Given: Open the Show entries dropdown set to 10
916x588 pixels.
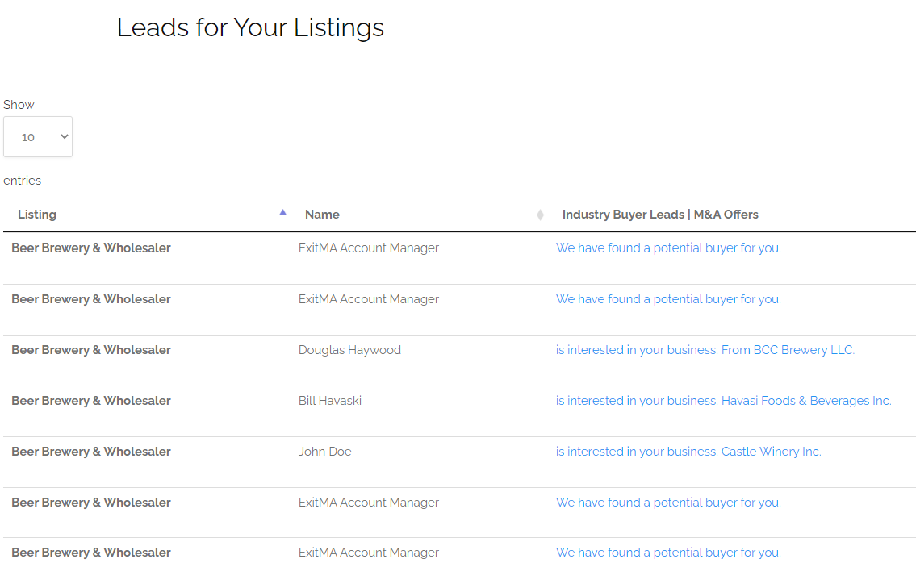Looking at the screenshot, I should point(38,136).
